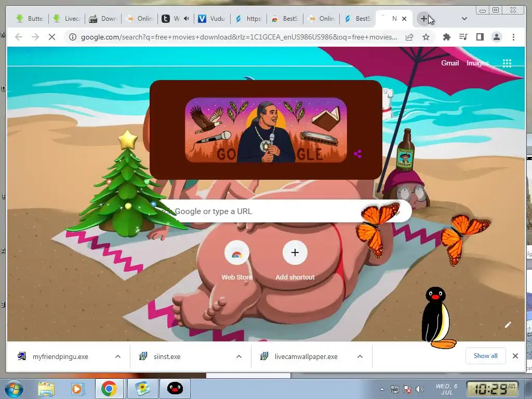532x399 pixels.
Task: Open volume control in system tray
Action: click(420, 389)
